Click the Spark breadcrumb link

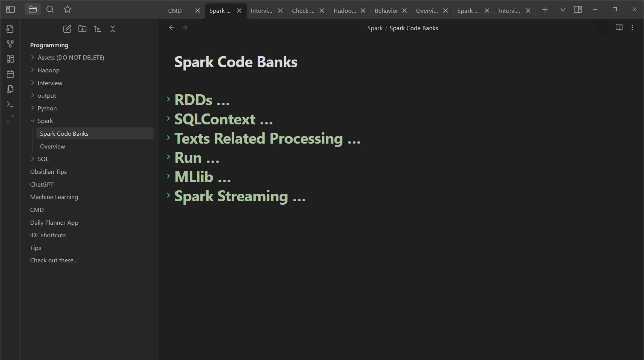click(375, 28)
